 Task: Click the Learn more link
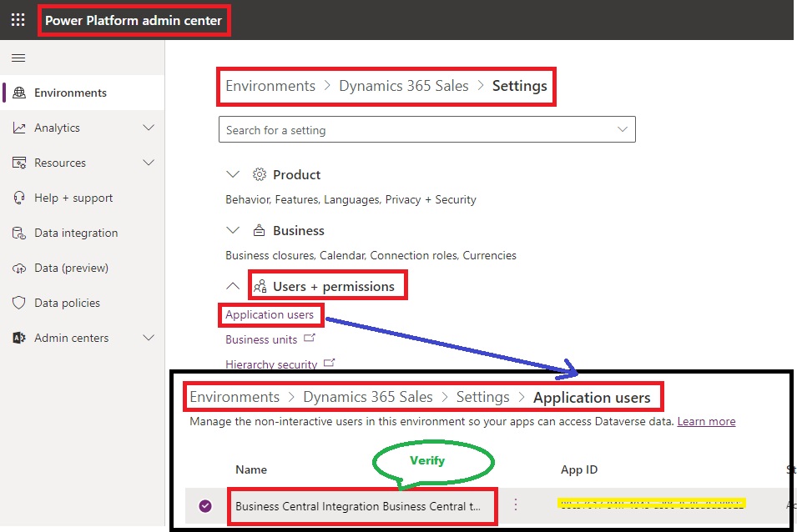(706, 422)
